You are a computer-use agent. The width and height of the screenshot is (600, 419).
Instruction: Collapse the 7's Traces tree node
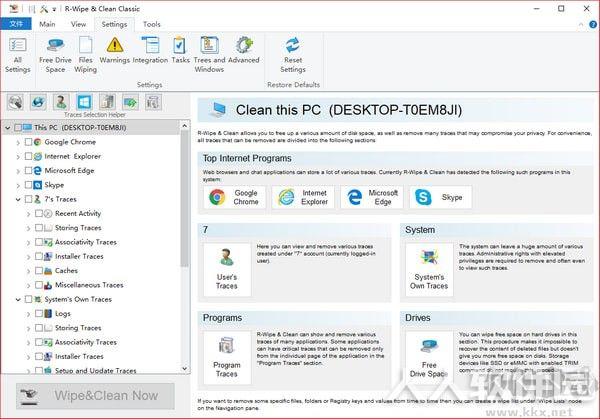click(18, 199)
